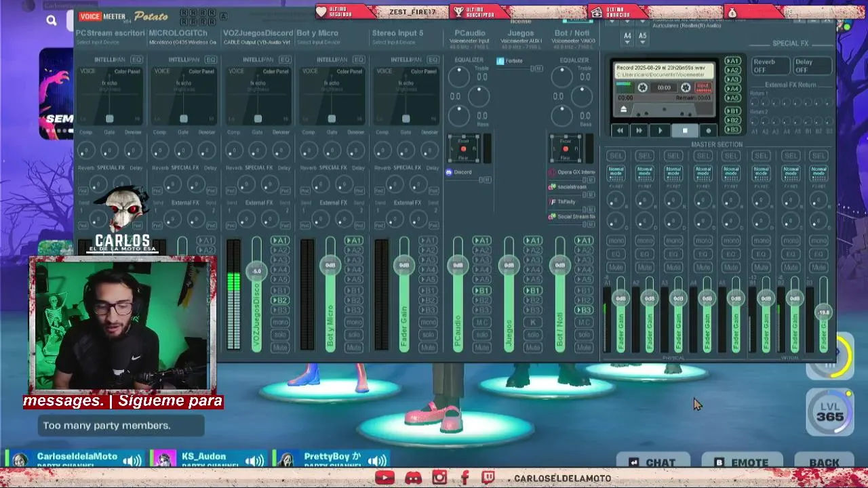
Task: Click the last SEL button in master section
Action: point(818,156)
